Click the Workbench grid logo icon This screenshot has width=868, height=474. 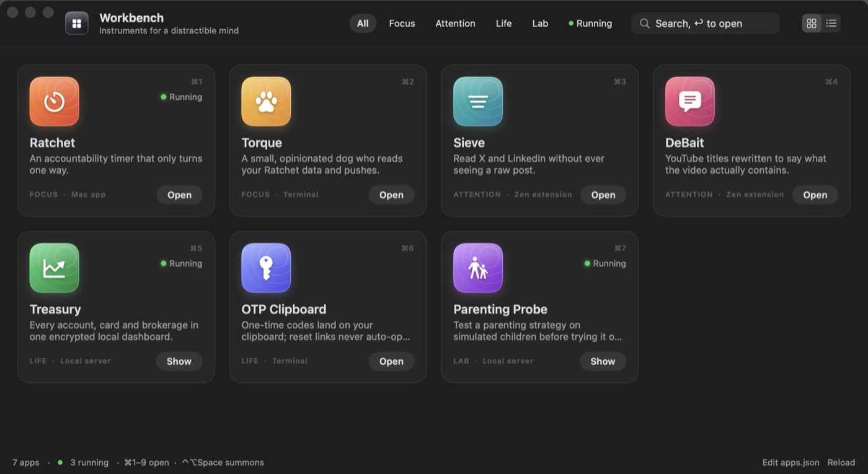[x=77, y=24]
